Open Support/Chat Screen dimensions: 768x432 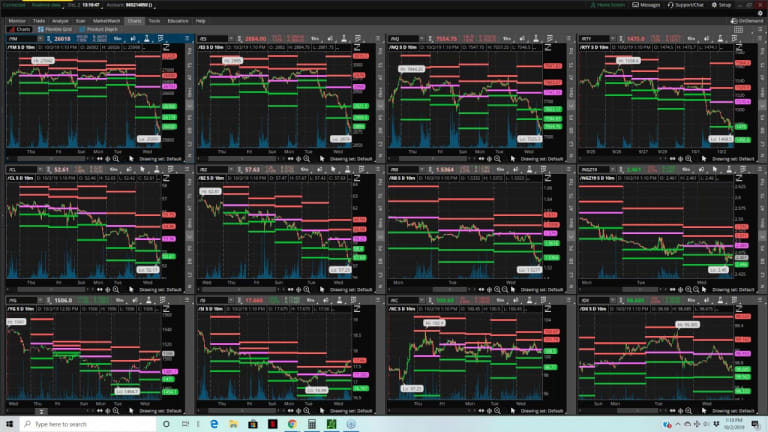[685, 5]
